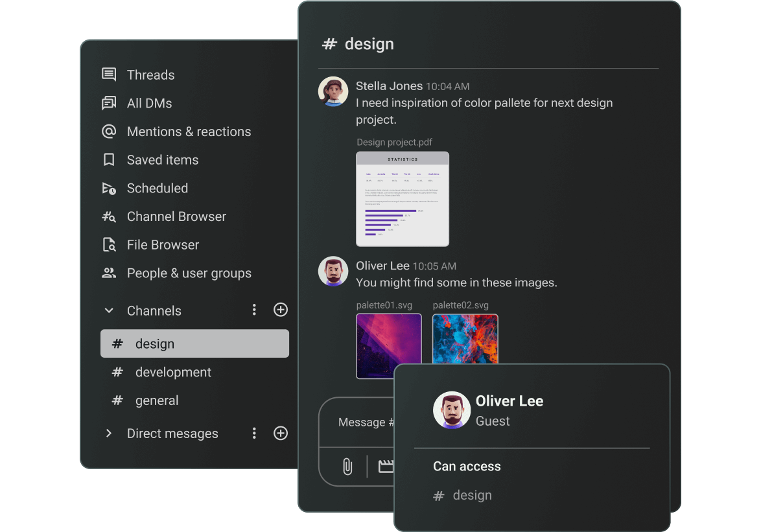Collapse the Channels section
Screen dimensions: 761x532
(x=109, y=310)
